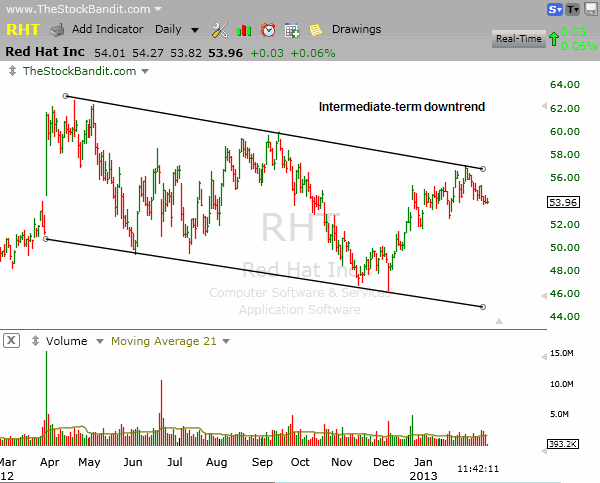600x483 pixels.
Task: Click the 44.00 price scale label
Action: pos(565,317)
